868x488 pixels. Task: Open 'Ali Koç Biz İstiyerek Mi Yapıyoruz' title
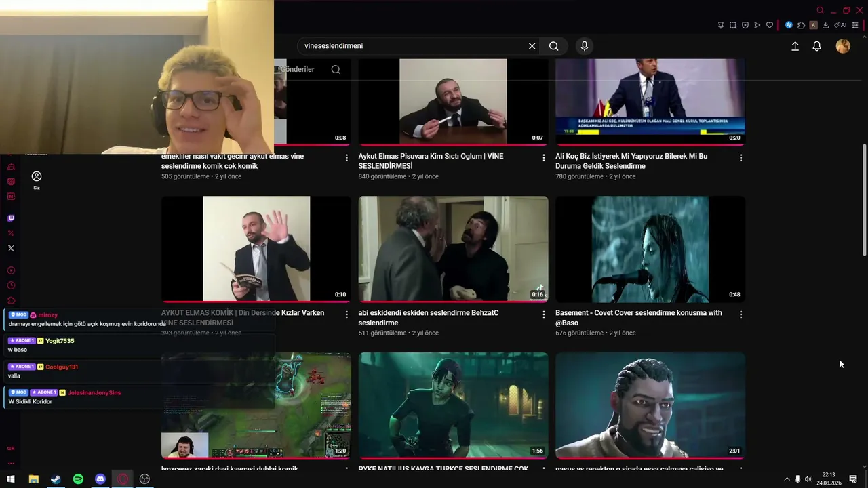(x=631, y=161)
